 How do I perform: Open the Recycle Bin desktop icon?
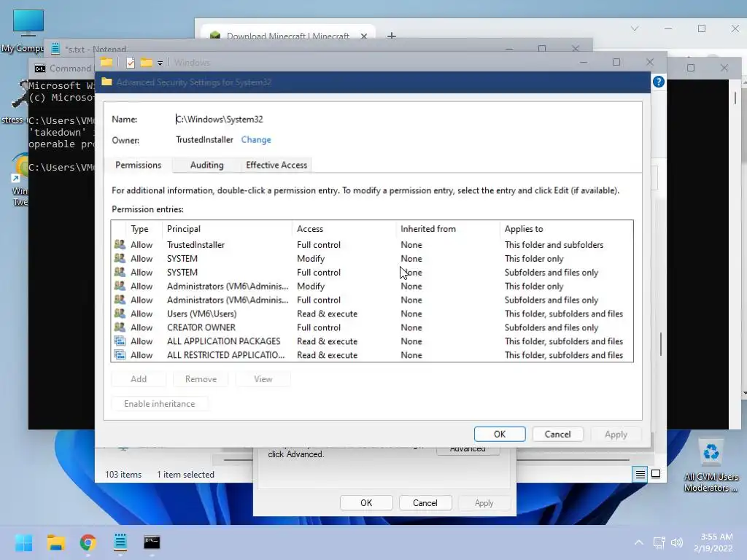point(711,465)
